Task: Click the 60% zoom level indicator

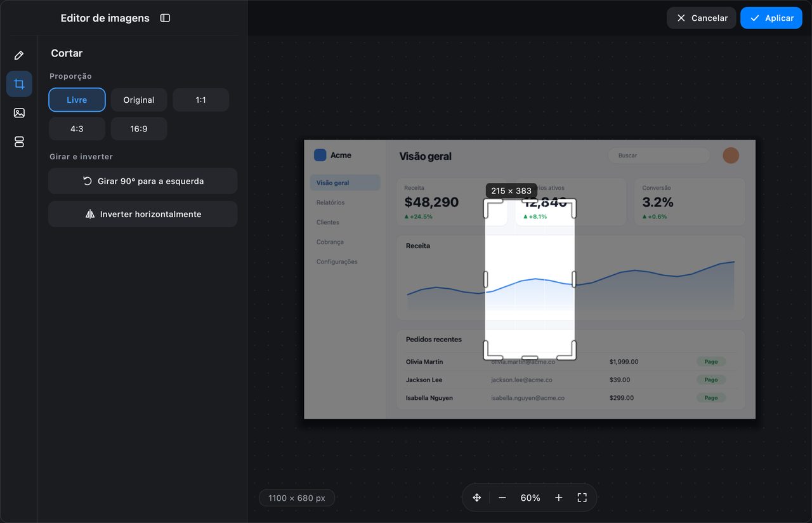Action: pos(530,498)
